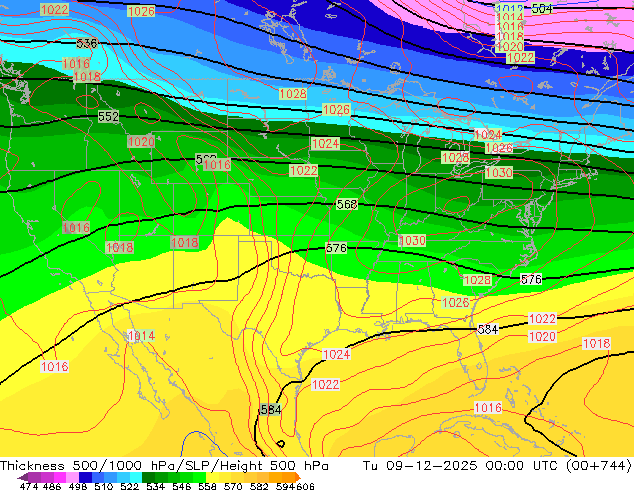Click the 'Thickness 500/1000 hPa/SLP/Height 500 hPa' title
This screenshot has width=634, height=490.
tap(164, 466)
